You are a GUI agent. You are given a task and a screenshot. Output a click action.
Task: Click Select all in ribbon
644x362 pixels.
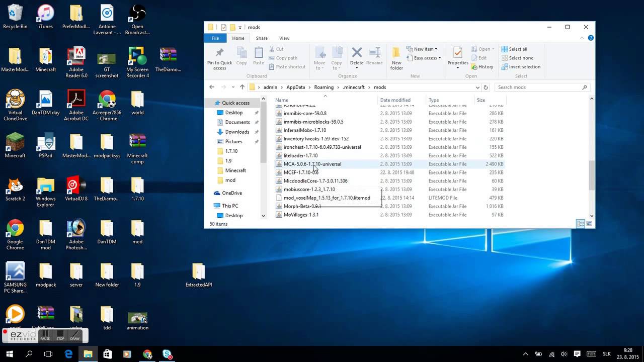[514, 49]
